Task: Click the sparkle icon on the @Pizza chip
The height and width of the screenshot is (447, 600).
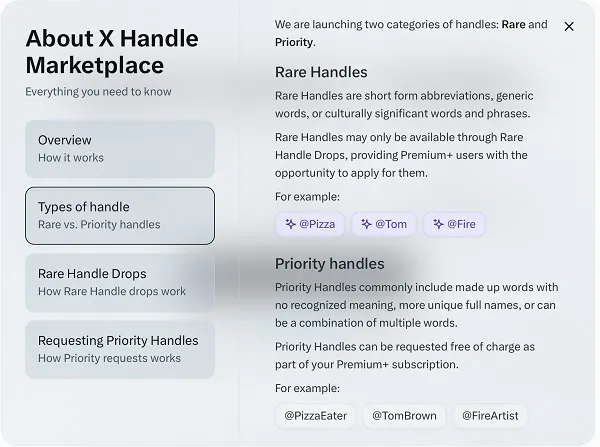Action: tap(290, 224)
